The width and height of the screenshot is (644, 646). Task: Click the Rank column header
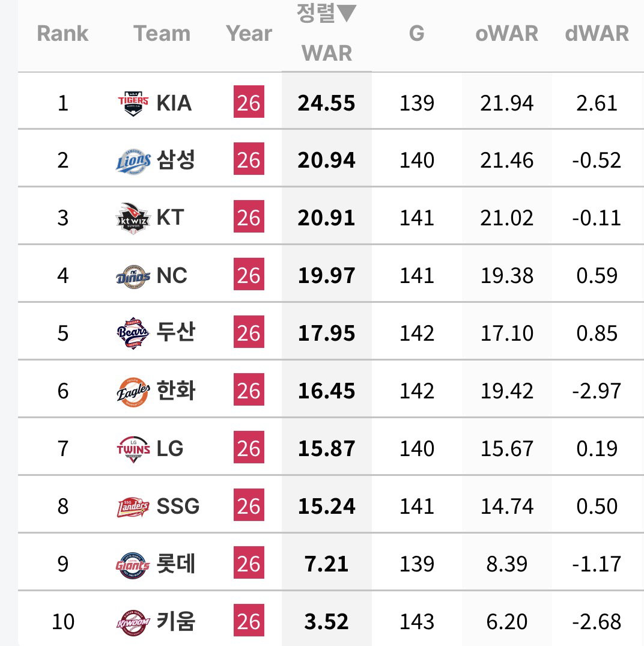click(x=62, y=34)
